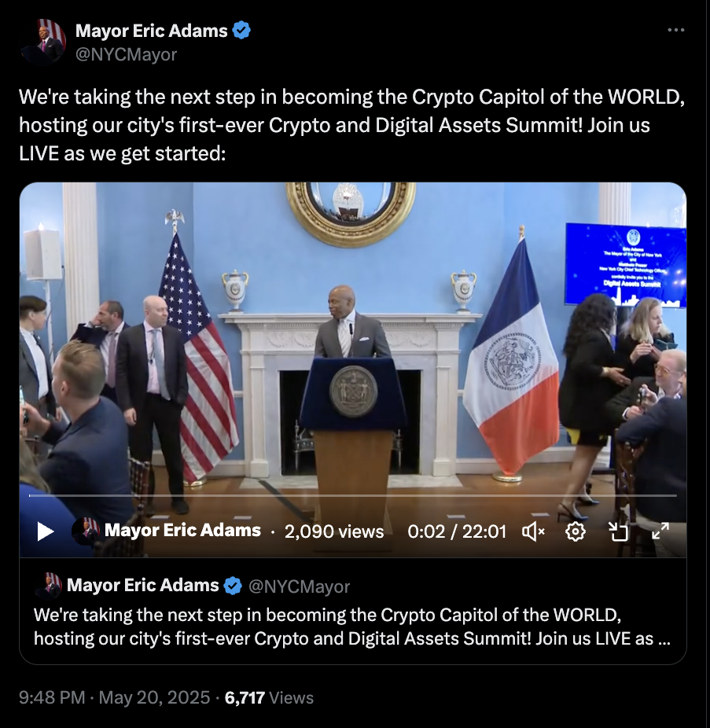Click the @NYCMayor handle under the name

click(x=126, y=55)
